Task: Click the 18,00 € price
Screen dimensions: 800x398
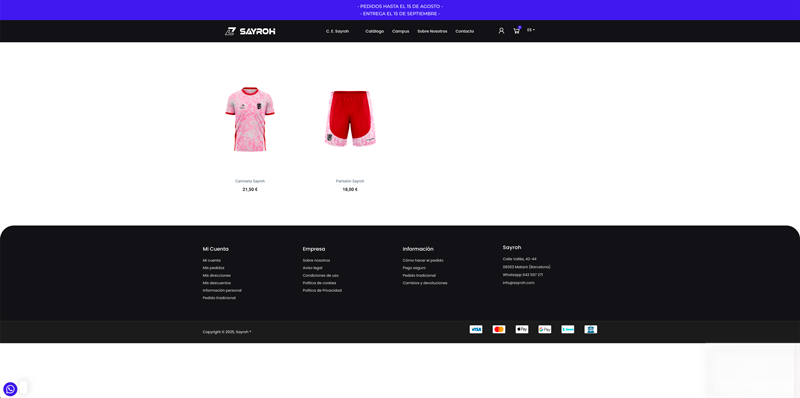Action: click(350, 189)
